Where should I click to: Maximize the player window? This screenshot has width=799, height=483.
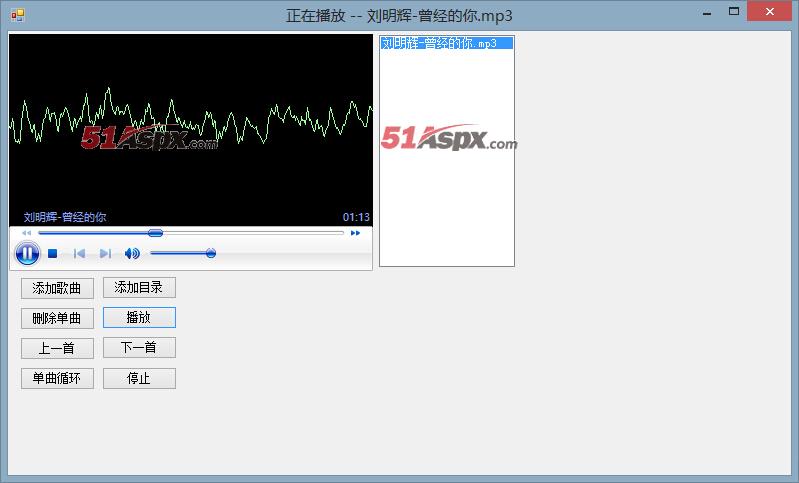(734, 11)
